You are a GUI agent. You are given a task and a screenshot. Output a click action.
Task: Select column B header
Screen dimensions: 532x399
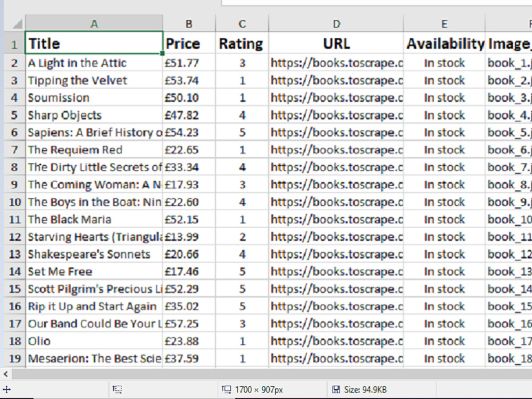[x=189, y=24]
